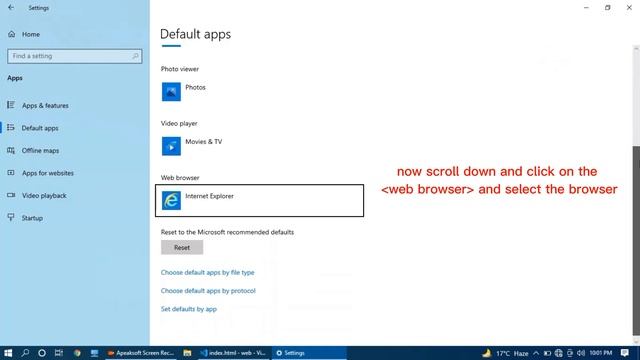Screen dimensions: 640x360
Task: Open Choose default apps by protocol
Action: click(x=208, y=291)
